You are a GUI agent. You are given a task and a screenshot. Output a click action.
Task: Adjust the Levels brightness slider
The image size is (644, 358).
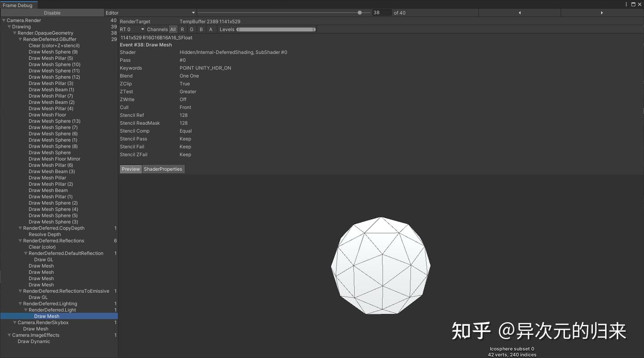pyautogui.click(x=276, y=29)
